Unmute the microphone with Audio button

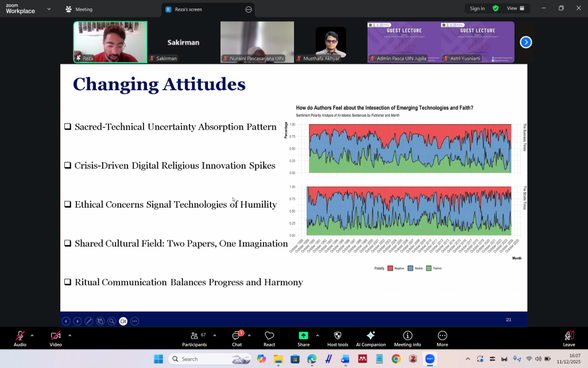click(x=20, y=338)
